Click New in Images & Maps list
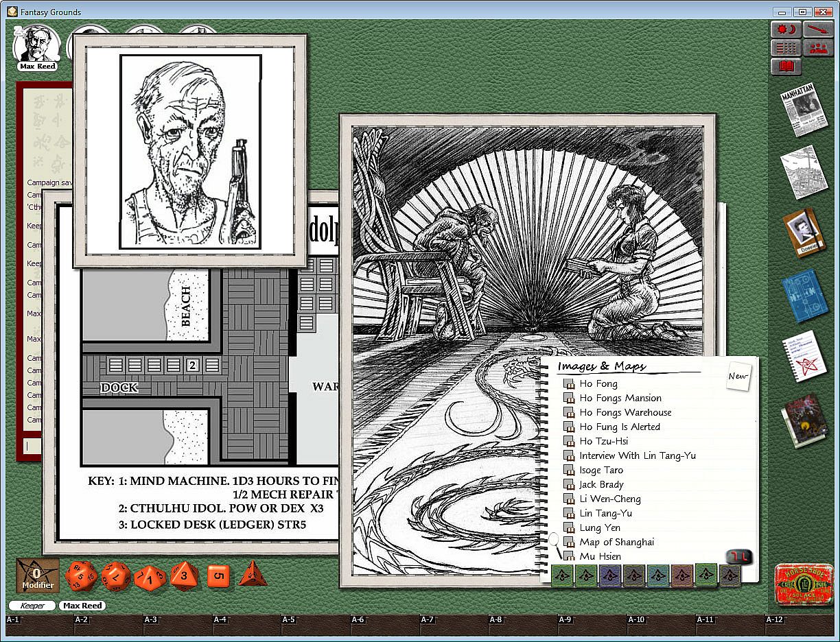The height and width of the screenshot is (642, 840). 738,376
